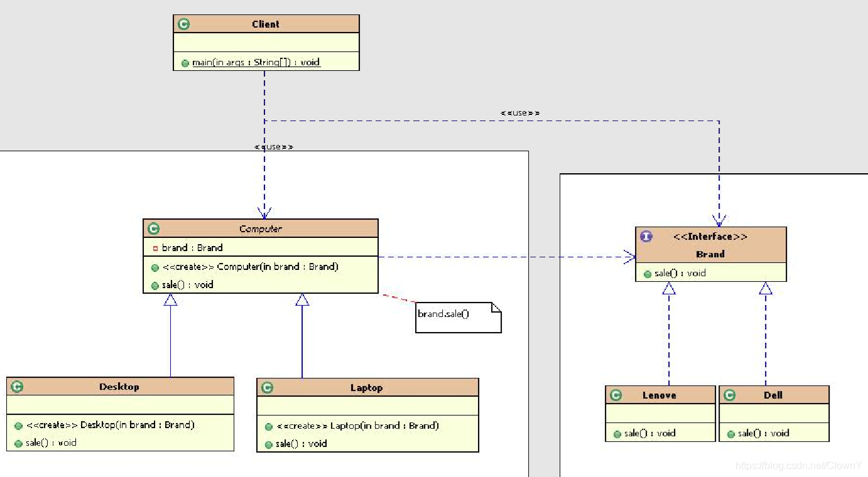The height and width of the screenshot is (477, 868).
Task: Click the green icon beside main method
Action: pos(185,63)
